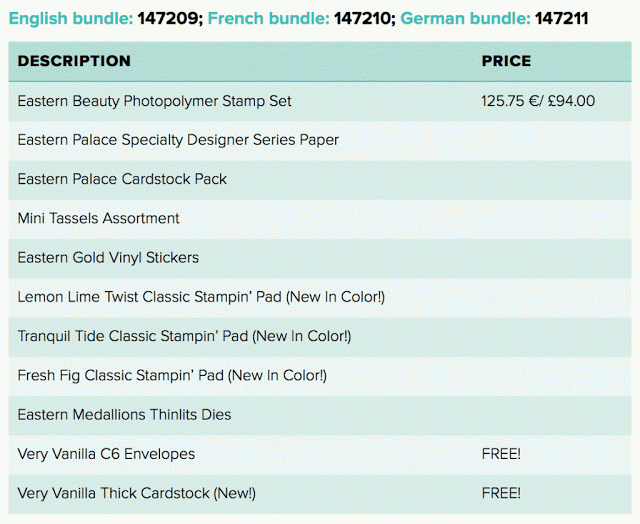The image size is (640, 524).
Task: Click FREE! price beside C6 Envelopes
Action: [501, 454]
